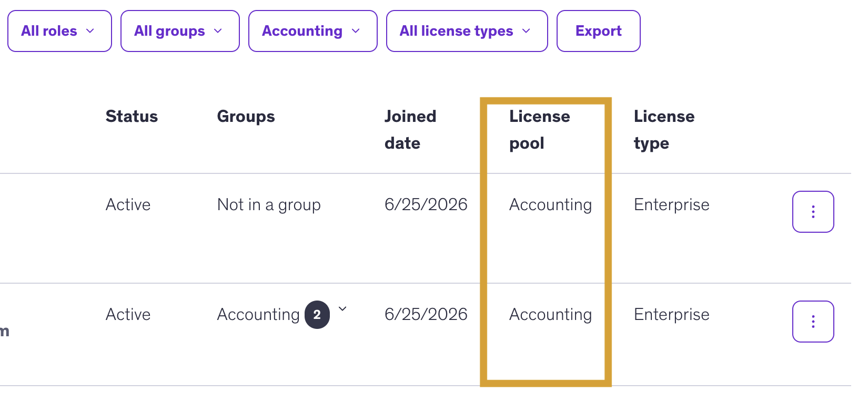Click the group count badge showing 2
The image size is (868, 393).
tap(317, 315)
